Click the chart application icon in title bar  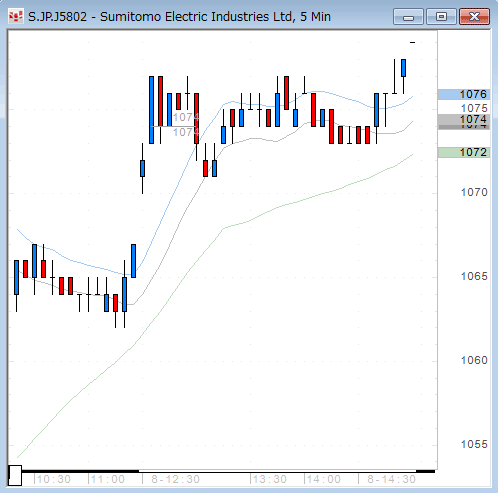pyautogui.click(x=16, y=16)
